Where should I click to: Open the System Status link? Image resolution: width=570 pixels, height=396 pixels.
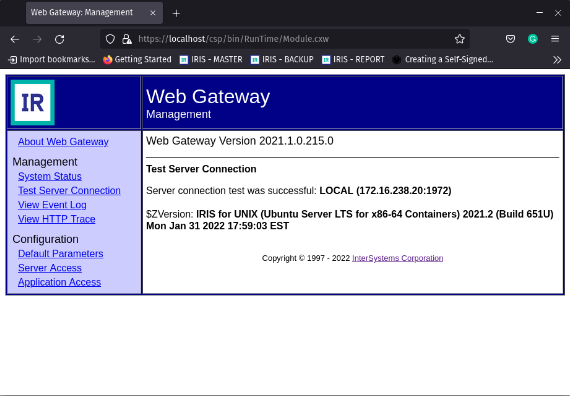(x=50, y=176)
